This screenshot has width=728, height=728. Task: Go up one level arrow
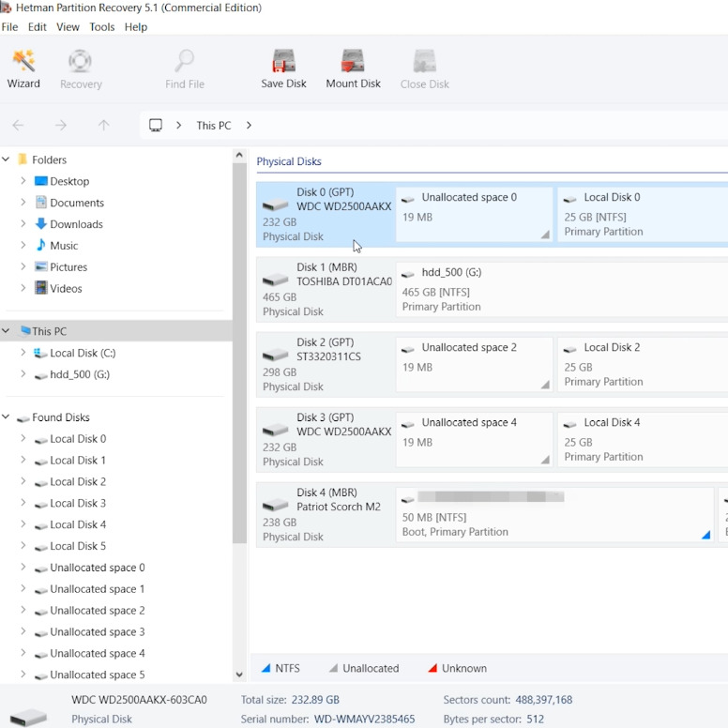click(x=104, y=126)
